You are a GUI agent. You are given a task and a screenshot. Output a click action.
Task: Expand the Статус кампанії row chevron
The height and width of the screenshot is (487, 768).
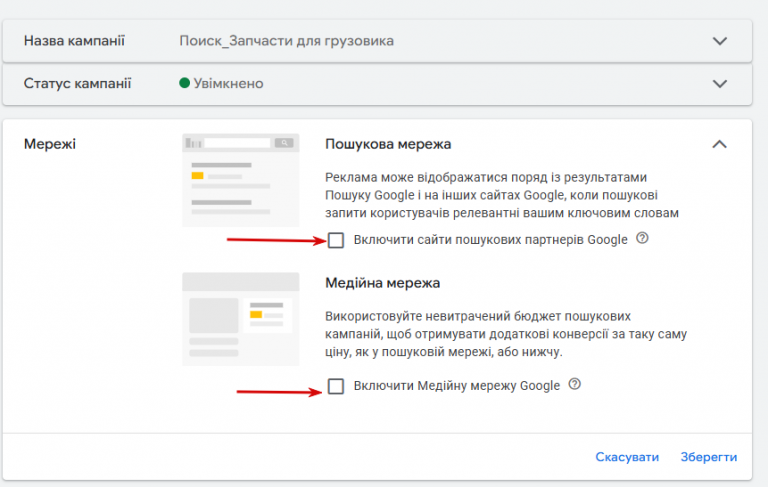719,84
